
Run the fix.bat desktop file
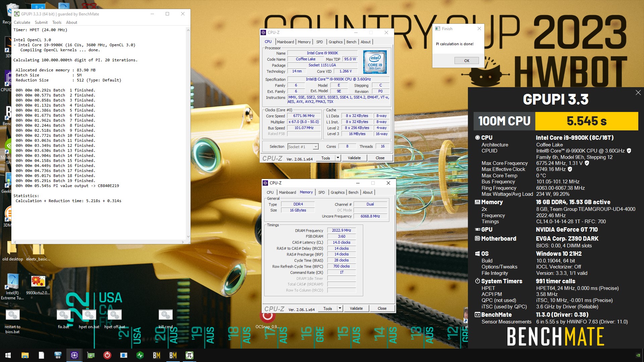(x=63, y=319)
